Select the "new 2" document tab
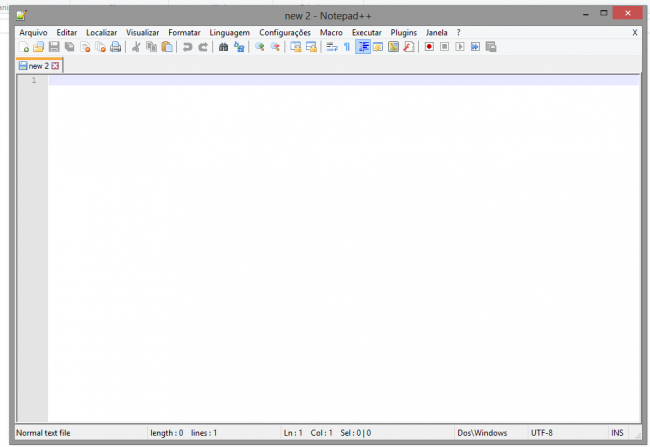The image size is (650, 447). coord(39,66)
